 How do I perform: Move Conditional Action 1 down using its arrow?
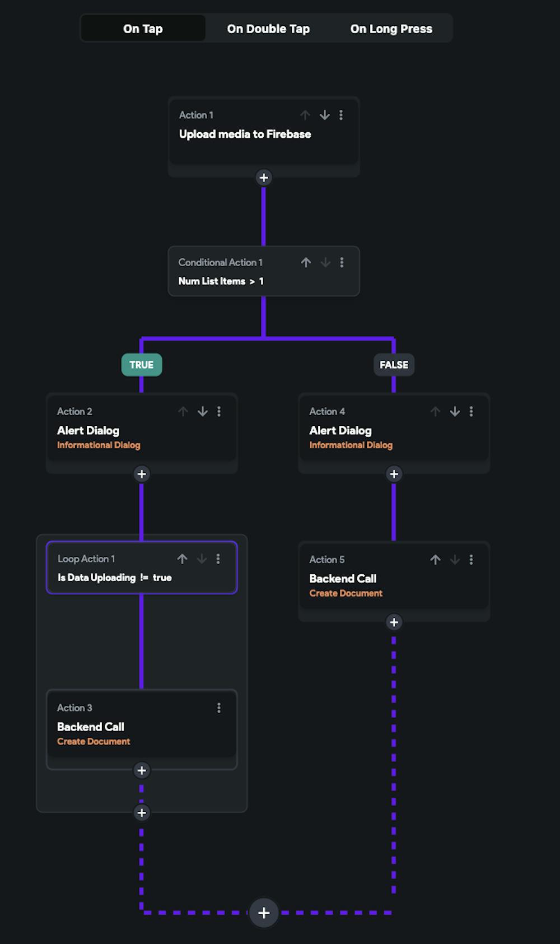(x=325, y=262)
